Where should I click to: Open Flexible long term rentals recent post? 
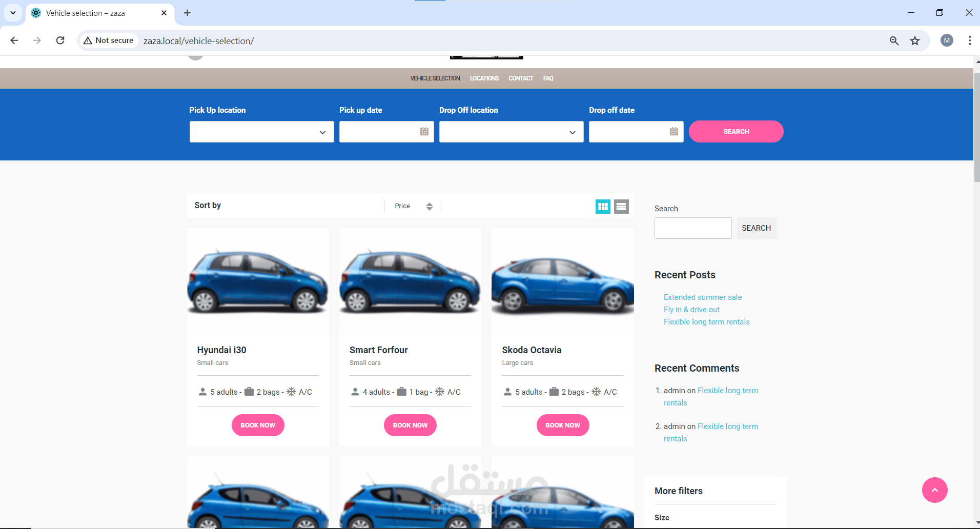coord(706,322)
